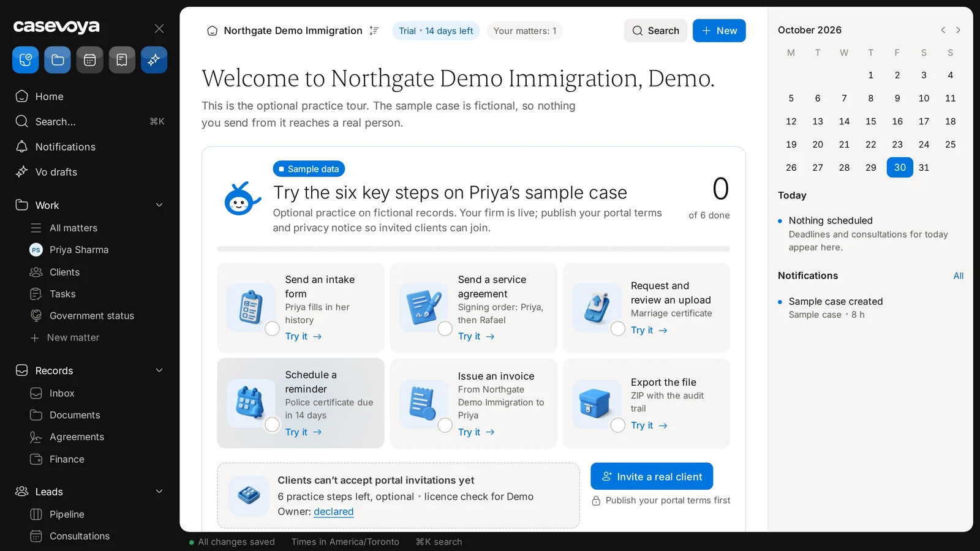Go to next month in the calendar
The image size is (980, 551).
[x=959, y=30]
